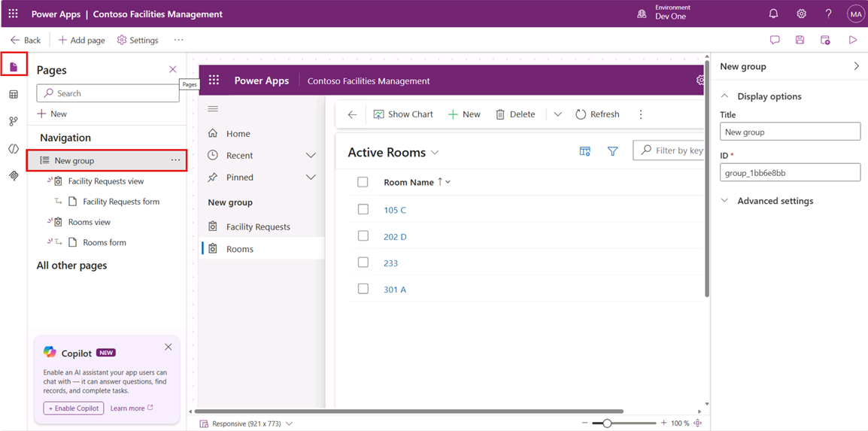This screenshot has width=868, height=431.
Task: Open the New group ellipsis menu
Action: pos(175,160)
